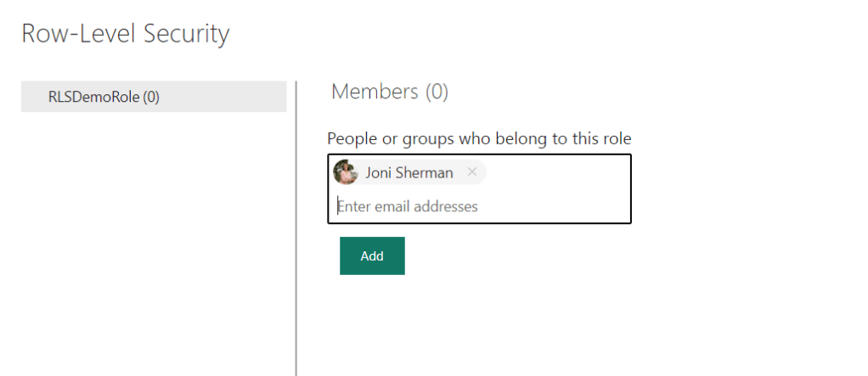Click the (0) count in Members heading
This screenshot has width=868, height=376.
point(437,92)
